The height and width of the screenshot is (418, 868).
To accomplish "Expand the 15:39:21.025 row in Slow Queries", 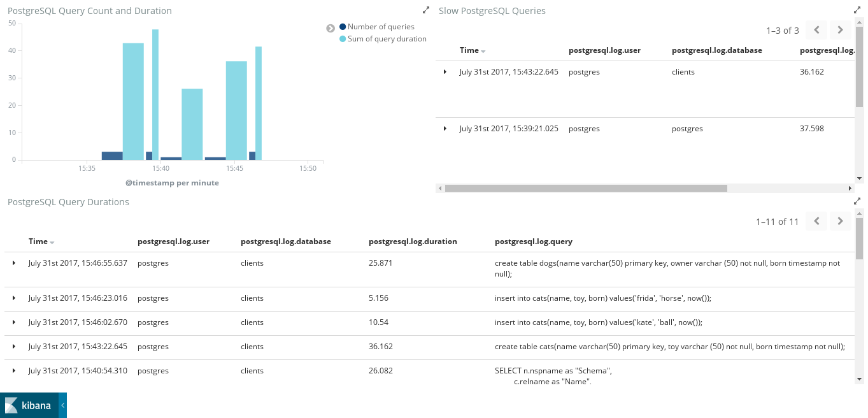I will tap(445, 128).
